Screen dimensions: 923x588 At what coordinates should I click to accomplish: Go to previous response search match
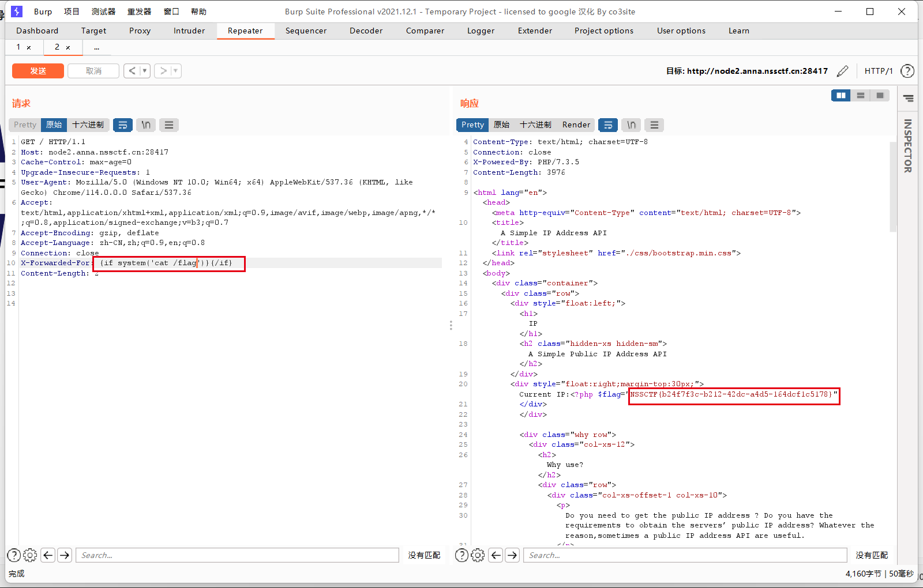coord(496,555)
